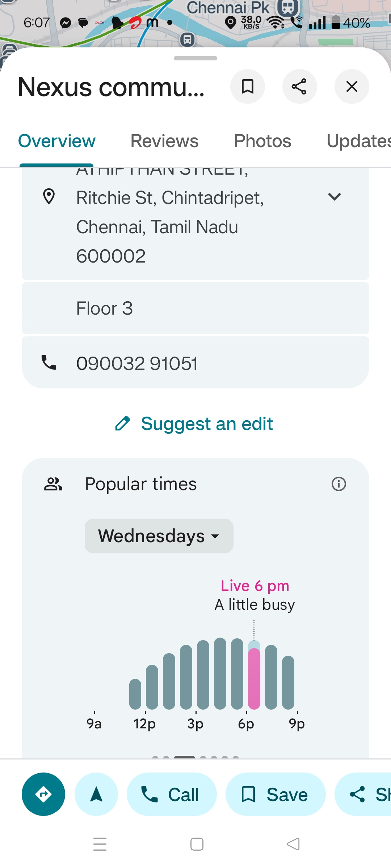Tap the Floor 3 row
This screenshot has height=868, width=391.
[195, 308]
